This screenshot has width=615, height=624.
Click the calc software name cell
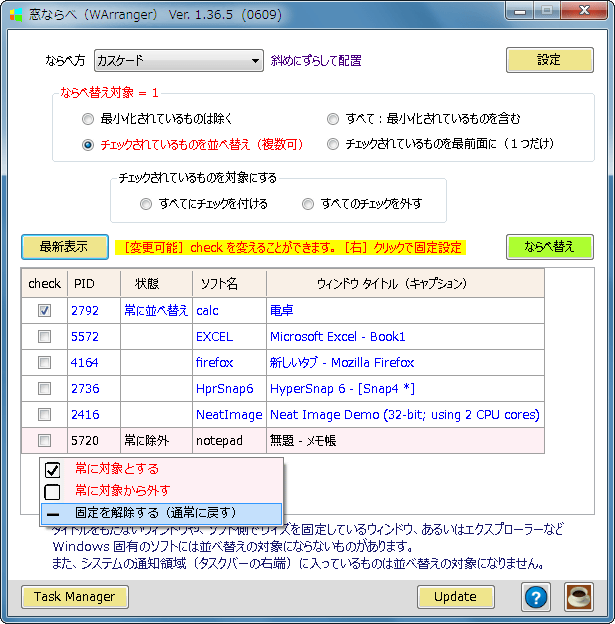pos(229,310)
